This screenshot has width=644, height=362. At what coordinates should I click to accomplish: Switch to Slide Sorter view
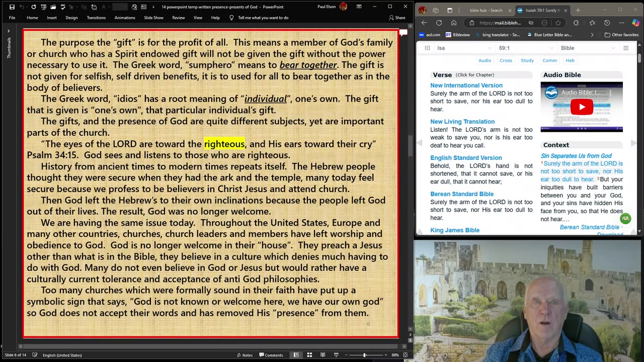309,355
